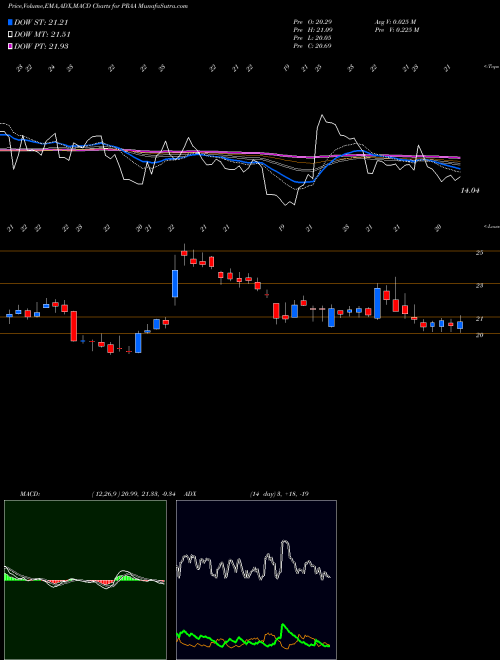Click the '<Lows' label at the right edge

(492, 226)
